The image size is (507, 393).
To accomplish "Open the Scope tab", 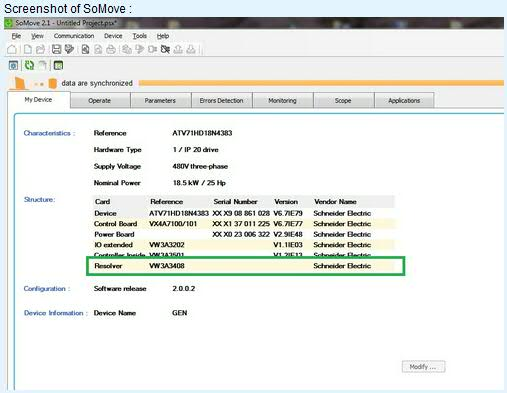I will click(343, 101).
